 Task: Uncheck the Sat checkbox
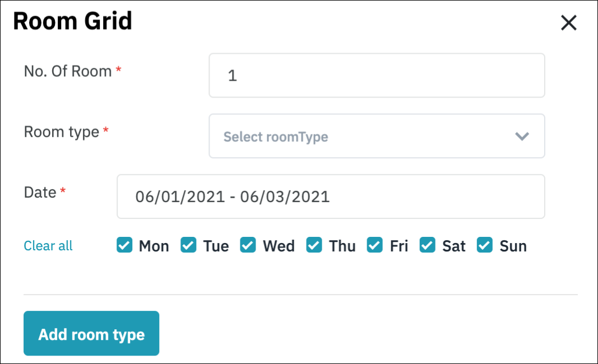(x=428, y=245)
